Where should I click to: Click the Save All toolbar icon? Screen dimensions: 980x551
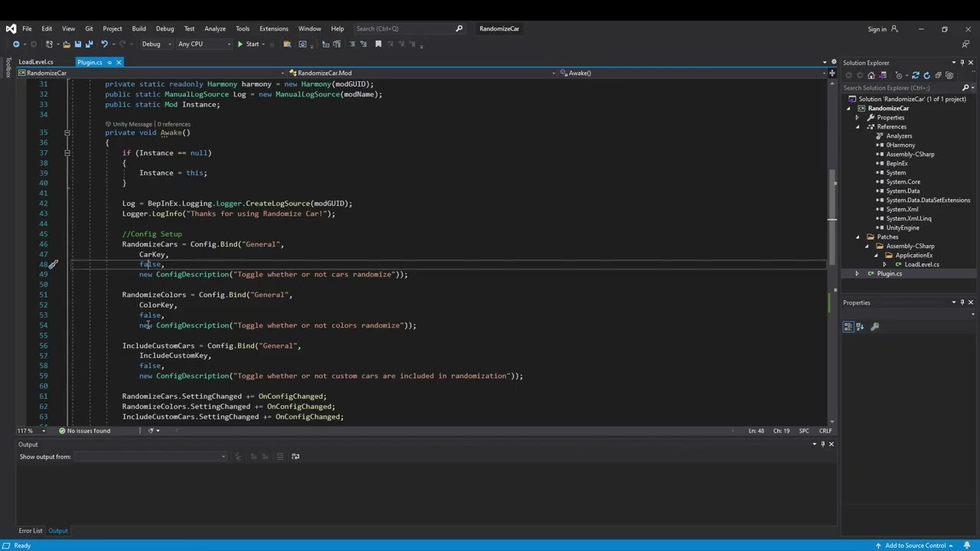(88, 44)
